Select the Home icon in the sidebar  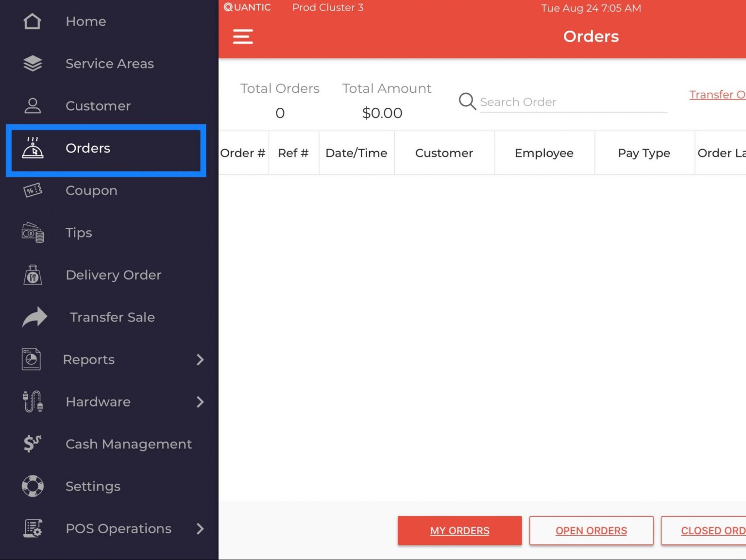[32, 21]
